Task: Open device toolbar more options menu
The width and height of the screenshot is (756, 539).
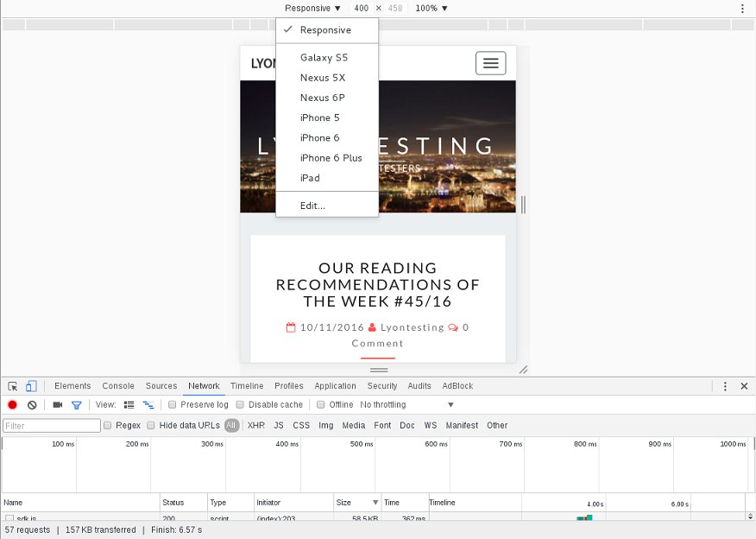Action: (742, 8)
